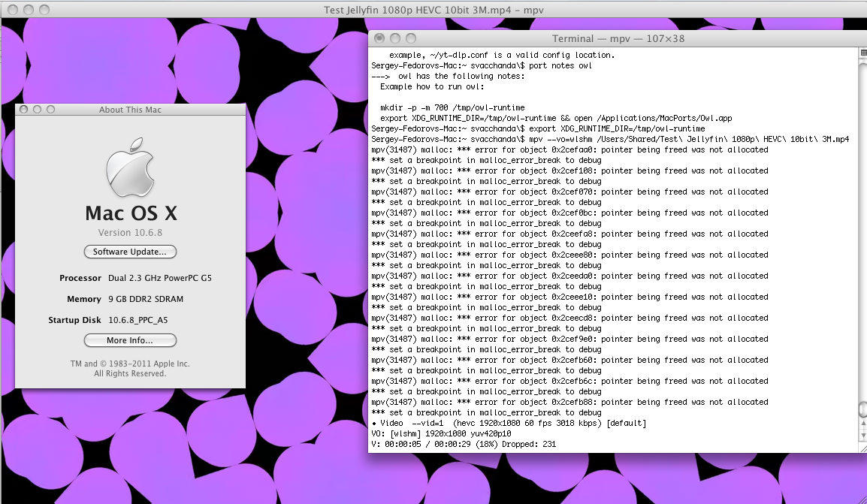The height and width of the screenshot is (504, 867).
Task: Click the malloc error line for object 0x2cef070
Action: 569,192
